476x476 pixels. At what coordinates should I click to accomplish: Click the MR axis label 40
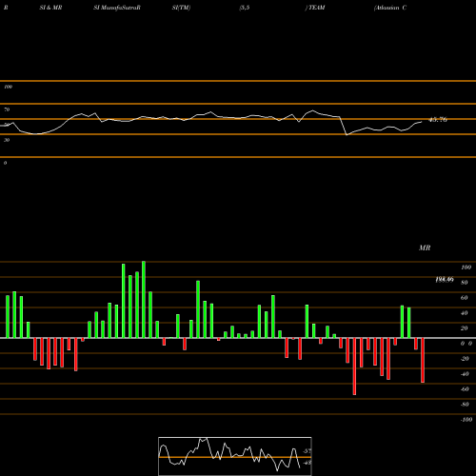click(464, 313)
